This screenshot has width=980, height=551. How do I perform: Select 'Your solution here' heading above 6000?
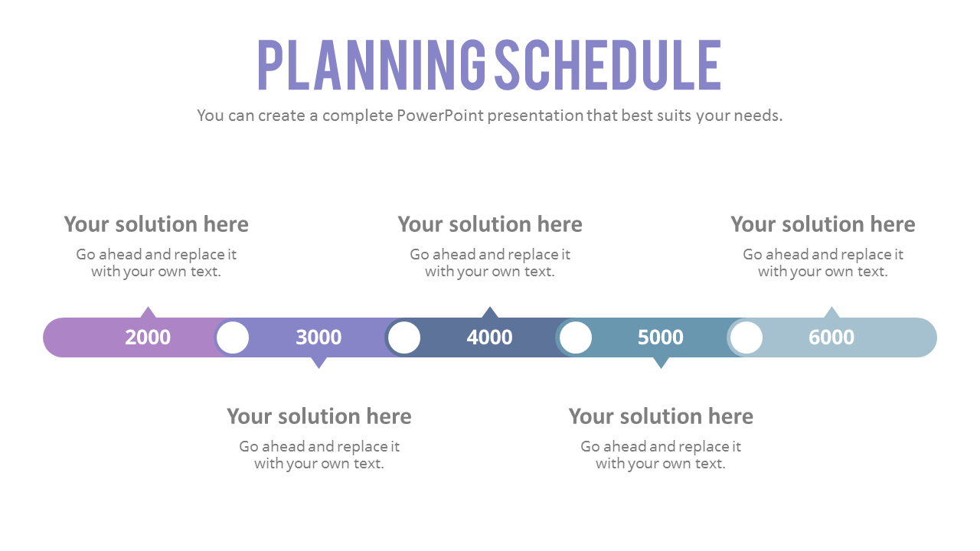[x=823, y=224]
